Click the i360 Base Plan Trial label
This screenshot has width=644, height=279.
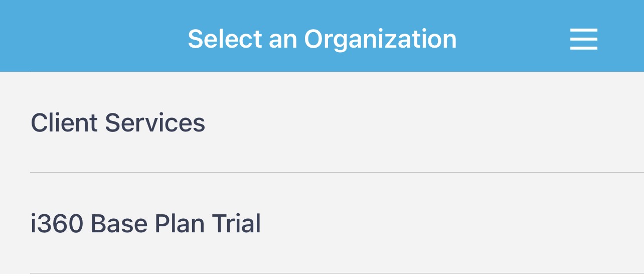146,224
